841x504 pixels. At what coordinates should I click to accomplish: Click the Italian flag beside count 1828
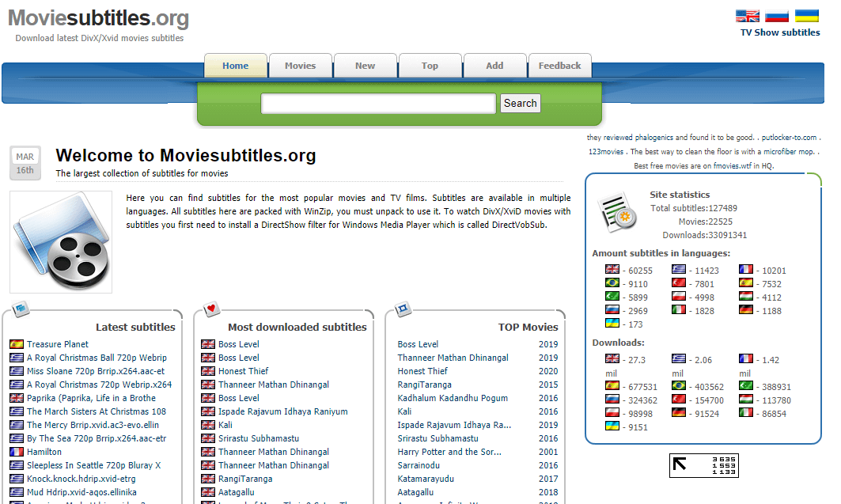point(679,309)
